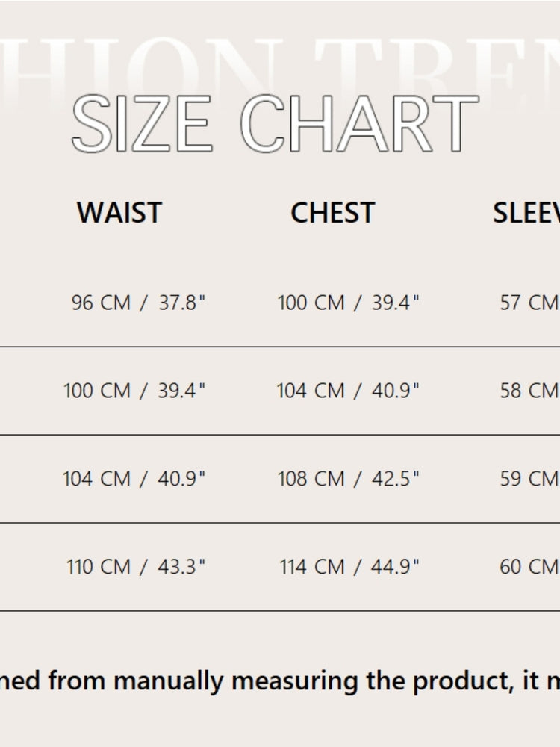Select the chest cell 104 CM / 40.9"
560x747 pixels.
pos(348,391)
